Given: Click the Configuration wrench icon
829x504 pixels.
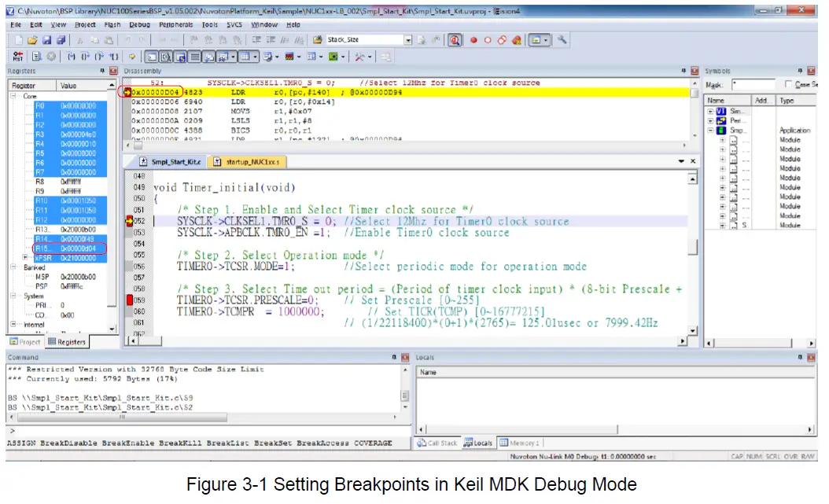Looking at the screenshot, I should click(x=563, y=39).
